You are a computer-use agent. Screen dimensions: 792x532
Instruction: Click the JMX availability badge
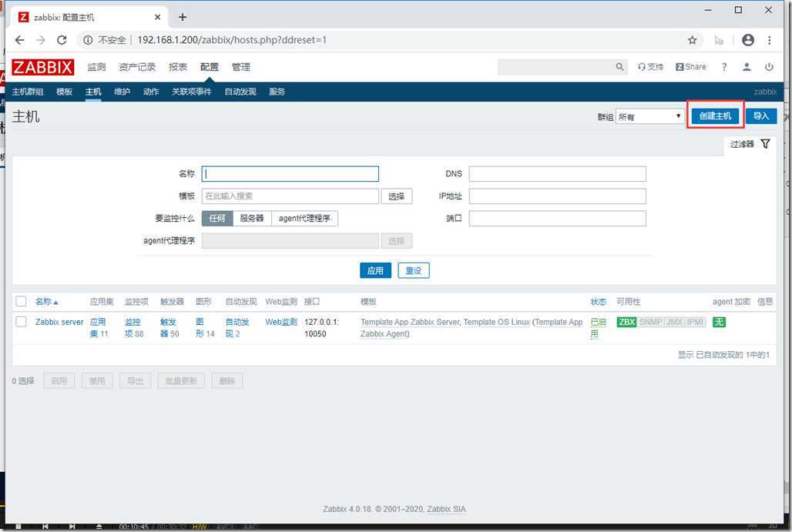[x=674, y=322]
